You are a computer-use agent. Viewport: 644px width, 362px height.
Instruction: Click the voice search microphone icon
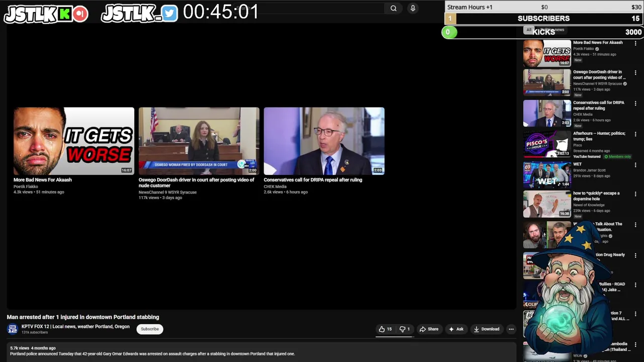click(x=413, y=8)
